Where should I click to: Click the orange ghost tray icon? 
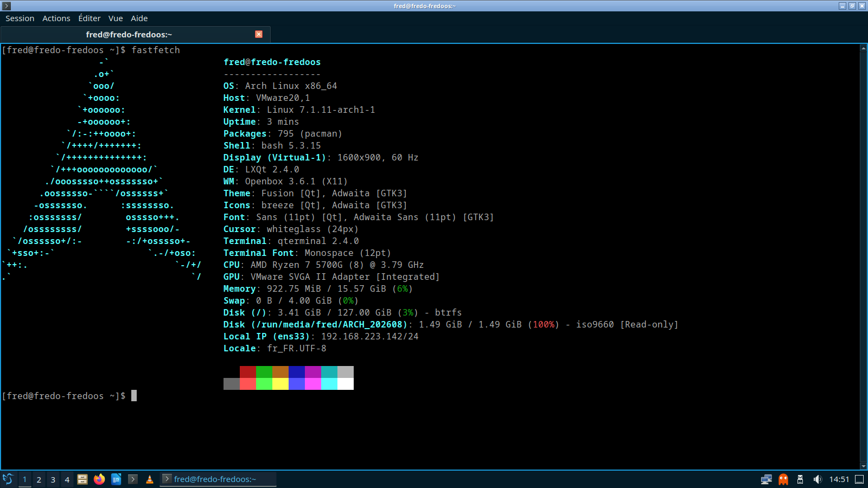pyautogui.click(x=783, y=479)
